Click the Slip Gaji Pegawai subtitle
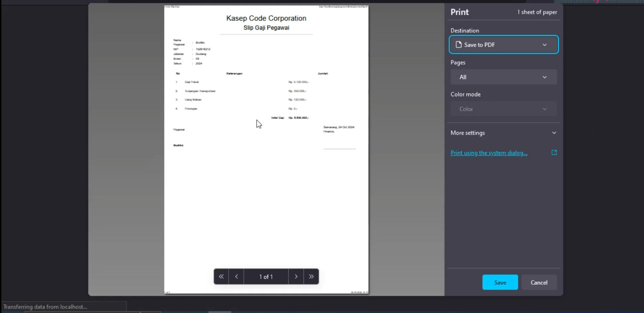Image resolution: width=644 pixels, height=313 pixels. point(266,28)
